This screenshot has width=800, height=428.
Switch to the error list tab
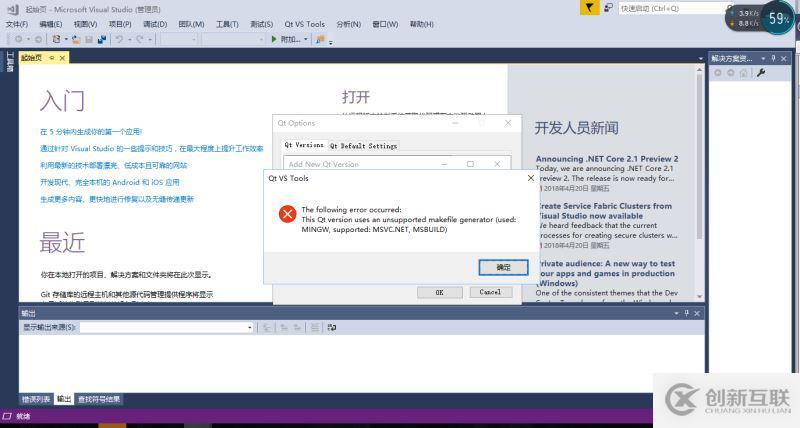coord(36,399)
